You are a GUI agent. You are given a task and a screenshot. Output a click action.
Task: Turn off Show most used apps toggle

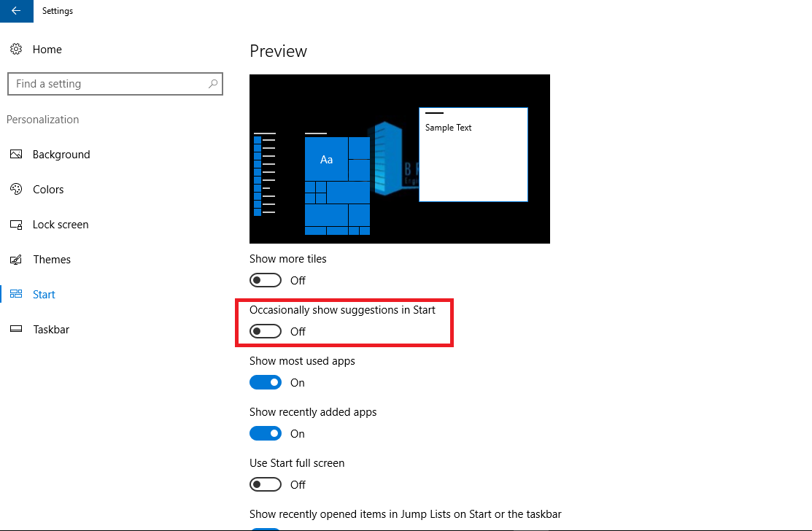(265, 382)
